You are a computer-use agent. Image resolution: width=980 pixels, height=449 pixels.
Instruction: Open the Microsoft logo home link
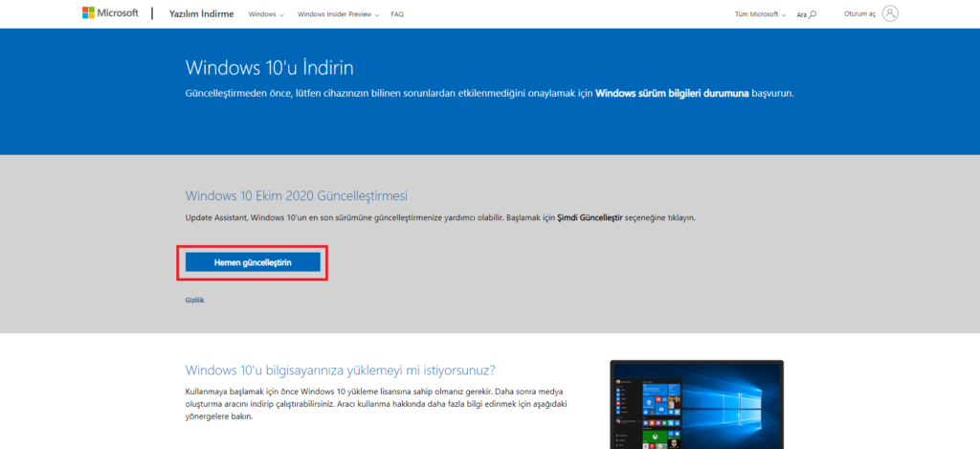[x=110, y=13]
